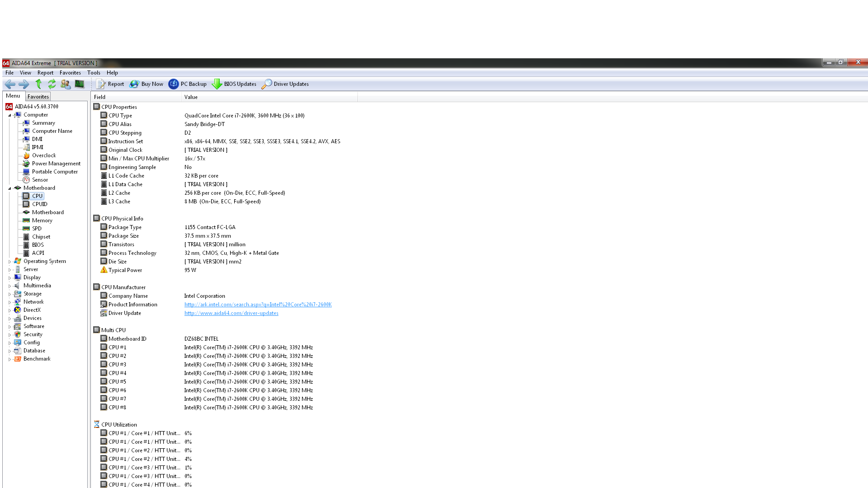Open the File menu
The height and width of the screenshot is (488, 868).
(x=9, y=73)
